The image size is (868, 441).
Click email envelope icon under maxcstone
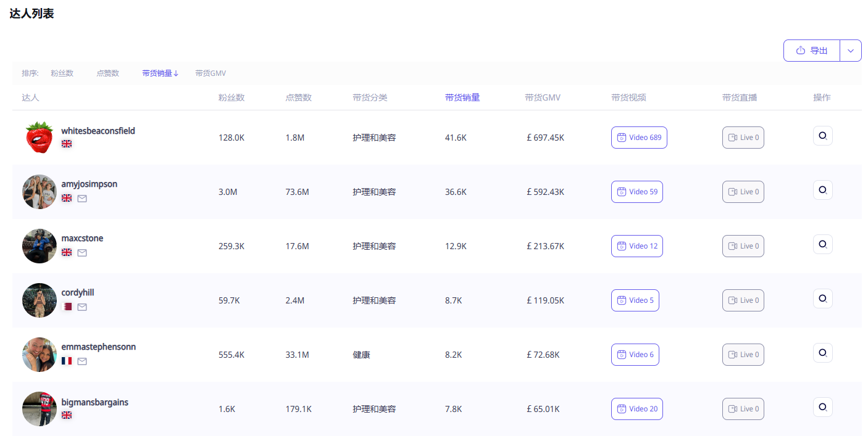point(82,253)
